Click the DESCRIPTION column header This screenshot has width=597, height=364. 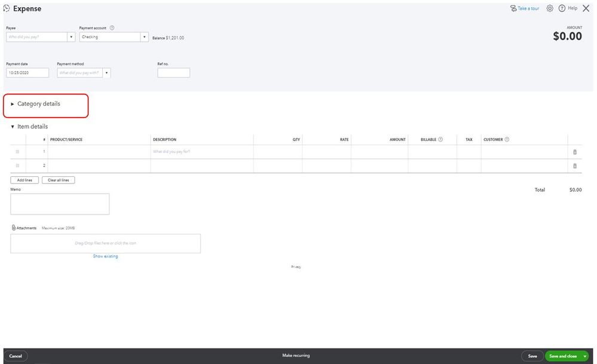[x=164, y=140]
